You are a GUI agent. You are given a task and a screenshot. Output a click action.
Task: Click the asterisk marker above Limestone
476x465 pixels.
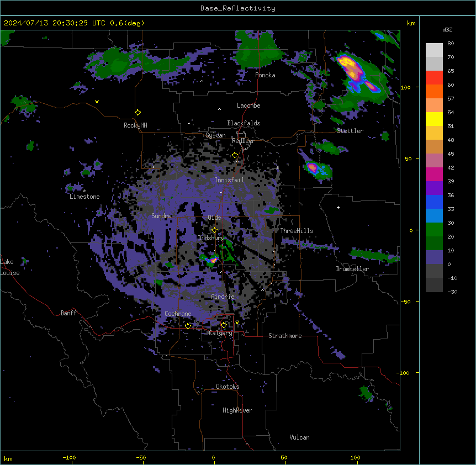point(84,191)
